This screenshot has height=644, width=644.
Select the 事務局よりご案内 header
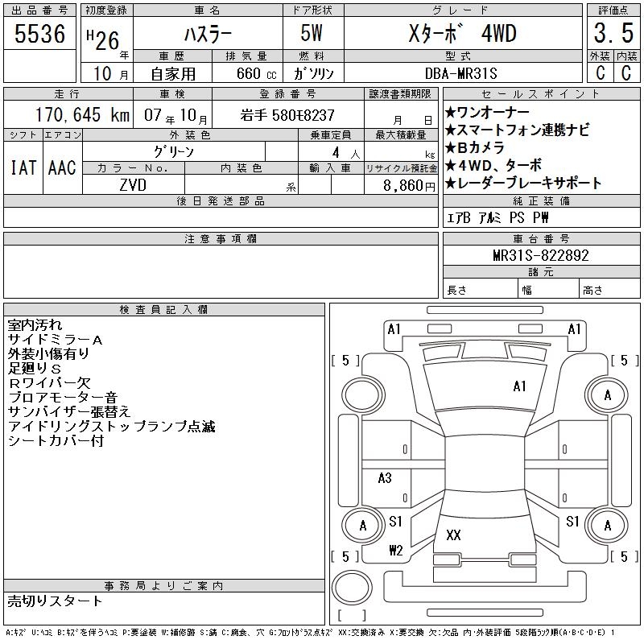pyautogui.click(x=163, y=586)
